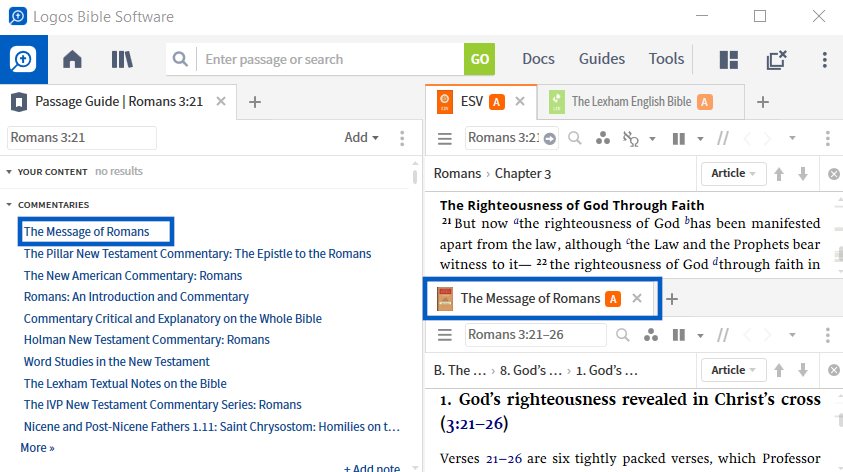Viewport: 843px width, 472px height.
Task: Add new tab beside Passage Guide
Action: (x=255, y=102)
